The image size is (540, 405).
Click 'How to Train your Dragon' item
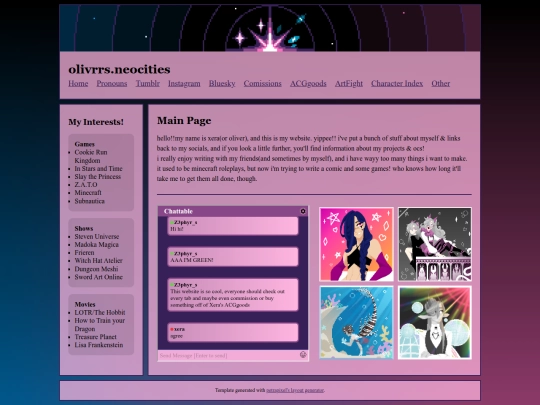tap(100, 325)
